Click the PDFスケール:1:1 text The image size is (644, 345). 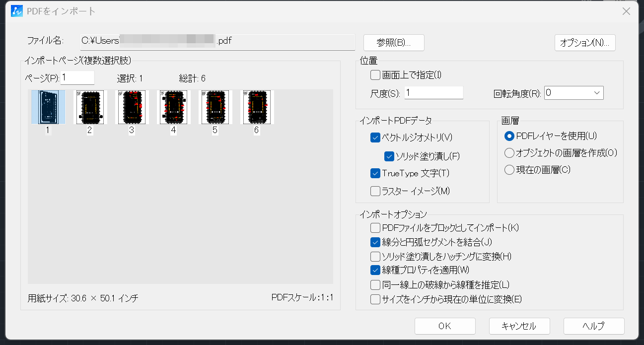coord(302,298)
